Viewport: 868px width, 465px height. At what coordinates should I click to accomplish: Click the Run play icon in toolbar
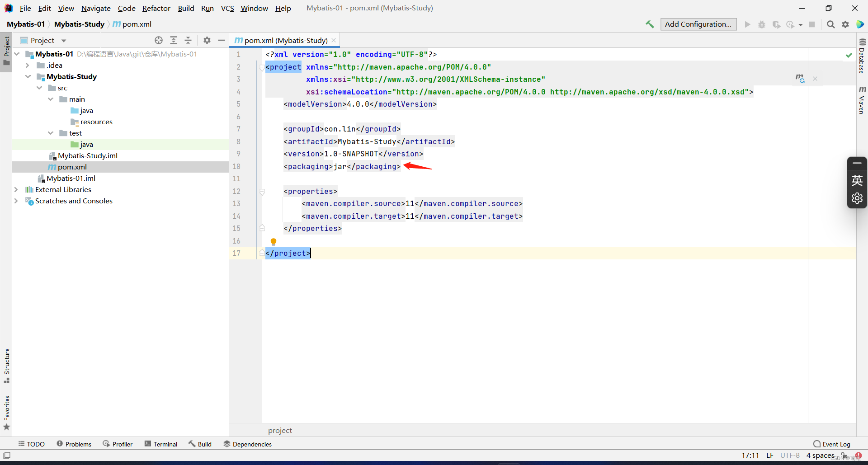coord(748,24)
